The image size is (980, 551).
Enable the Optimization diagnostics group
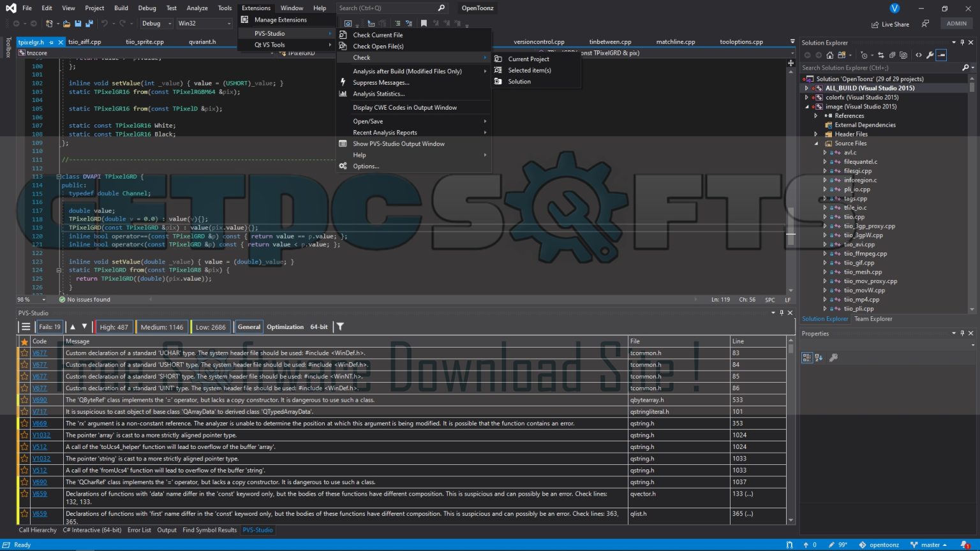(285, 327)
